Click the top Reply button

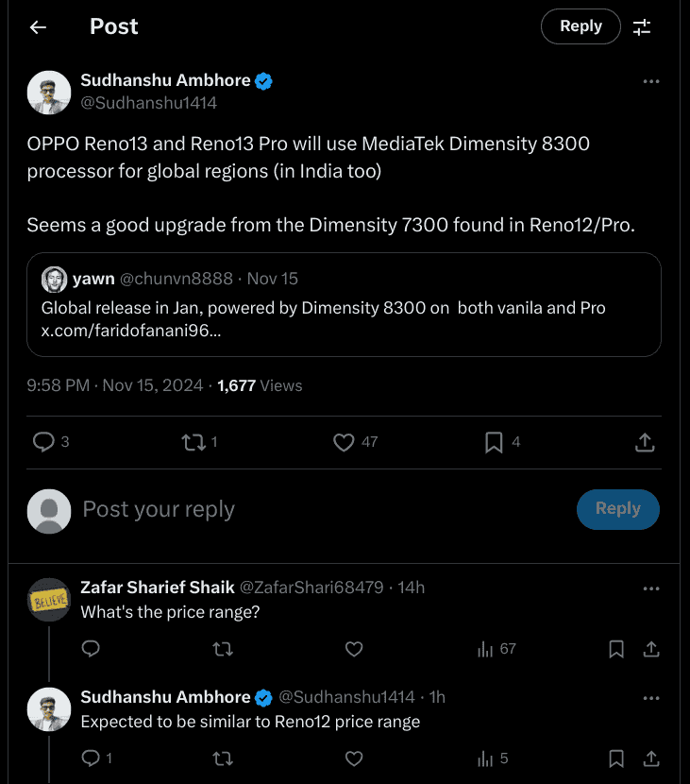[580, 26]
